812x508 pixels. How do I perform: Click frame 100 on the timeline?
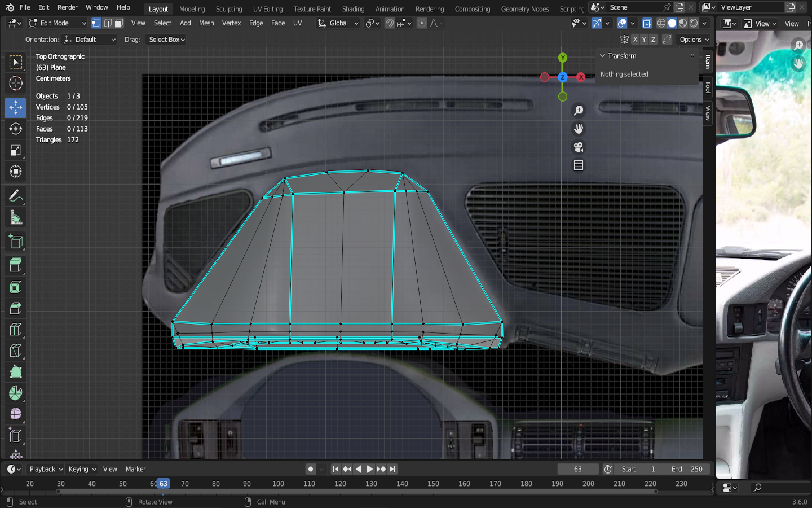pos(278,484)
